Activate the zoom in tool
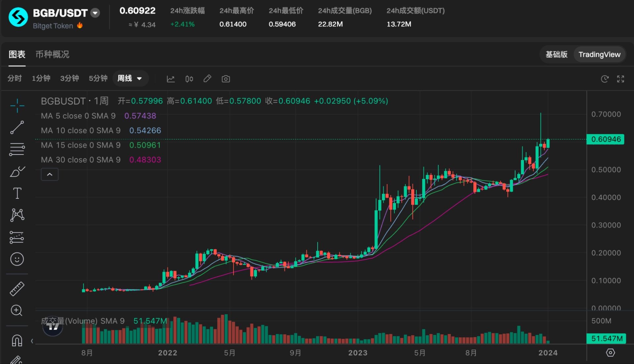 click(17, 311)
